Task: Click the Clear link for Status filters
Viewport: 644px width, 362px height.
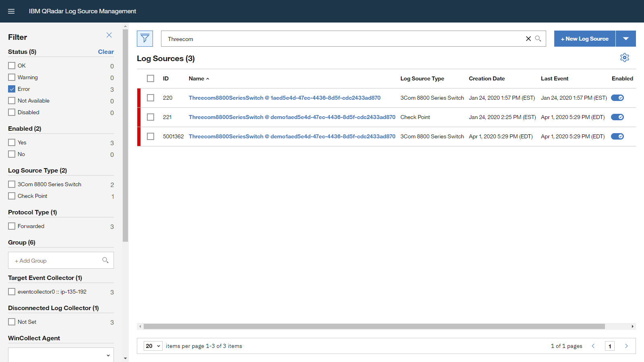Action: (106, 51)
